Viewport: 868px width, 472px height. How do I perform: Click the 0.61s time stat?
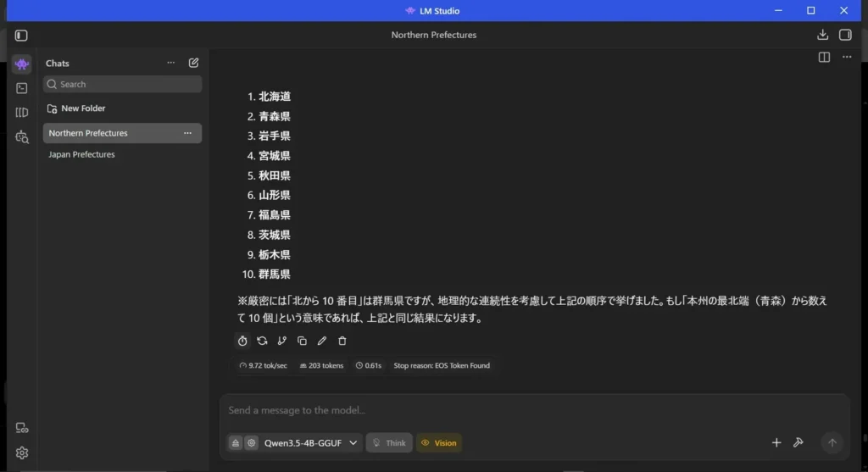[x=369, y=366]
